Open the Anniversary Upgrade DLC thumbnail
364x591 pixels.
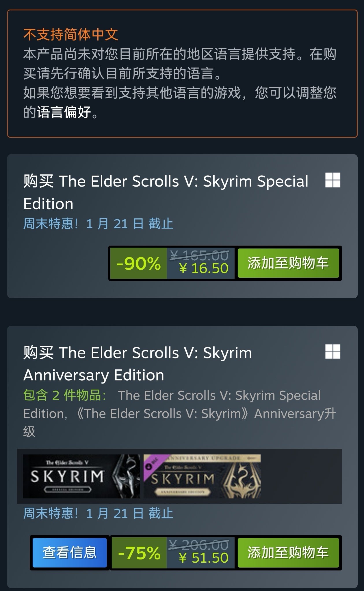click(x=202, y=476)
